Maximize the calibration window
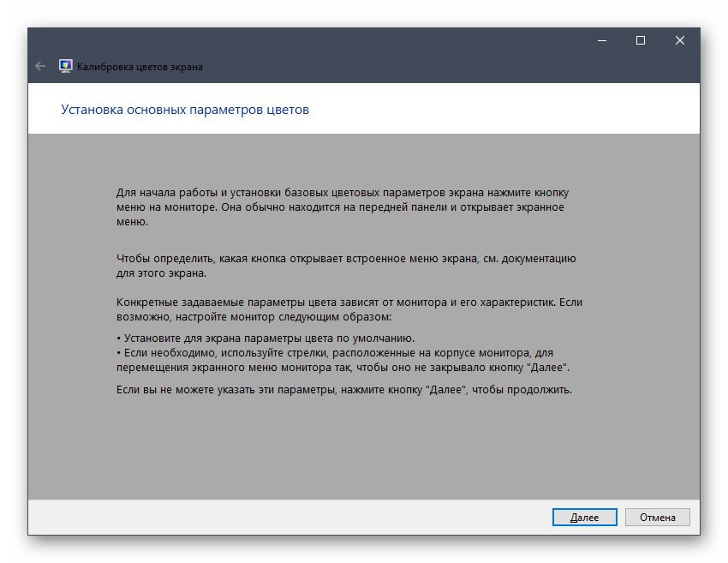Screen dimensions: 728x563 pos(640,40)
